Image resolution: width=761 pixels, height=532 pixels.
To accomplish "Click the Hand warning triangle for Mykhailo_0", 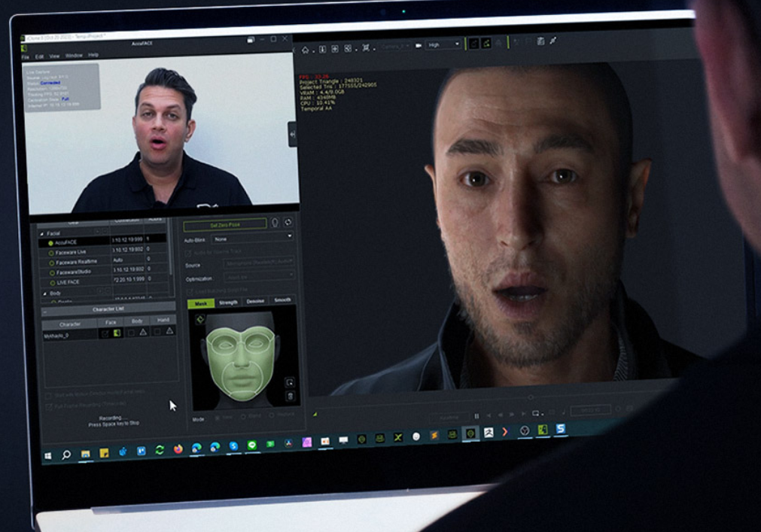I will pos(169,331).
